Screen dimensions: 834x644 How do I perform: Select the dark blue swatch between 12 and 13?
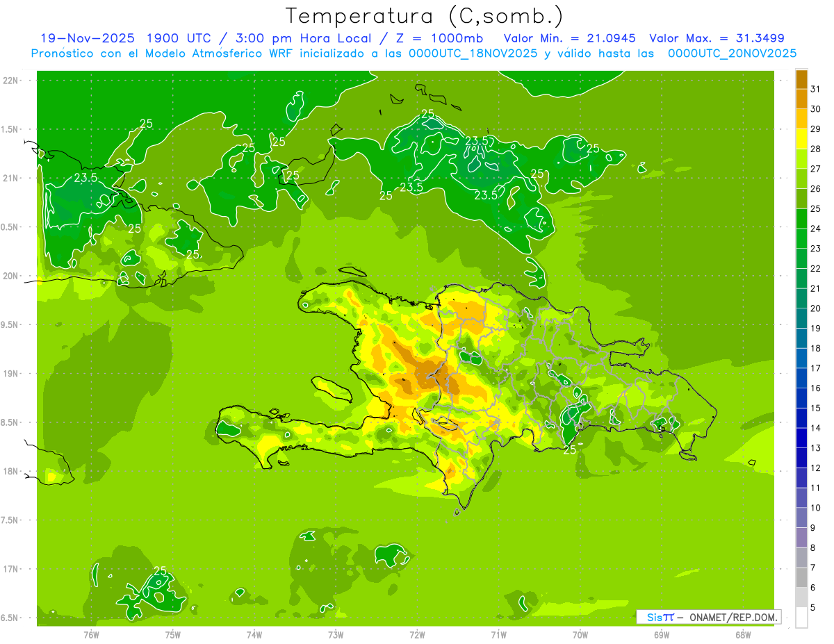pos(801,458)
